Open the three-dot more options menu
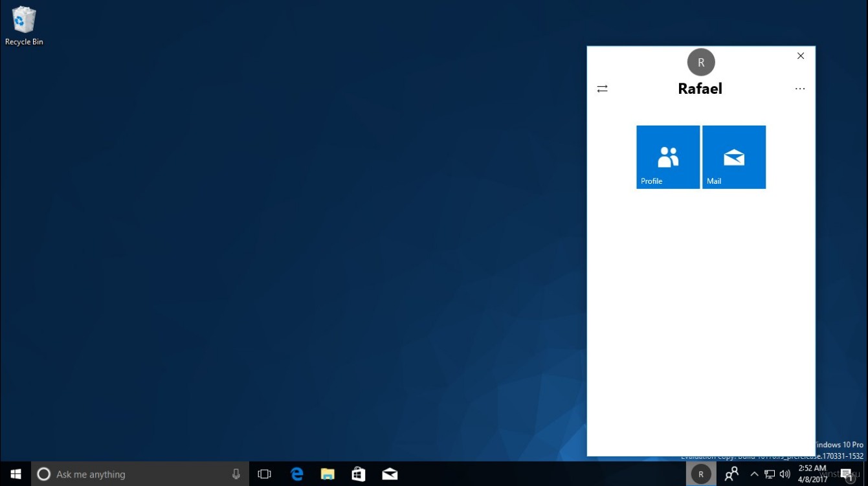Screen dimensions: 868x486 pyautogui.click(x=800, y=89)
